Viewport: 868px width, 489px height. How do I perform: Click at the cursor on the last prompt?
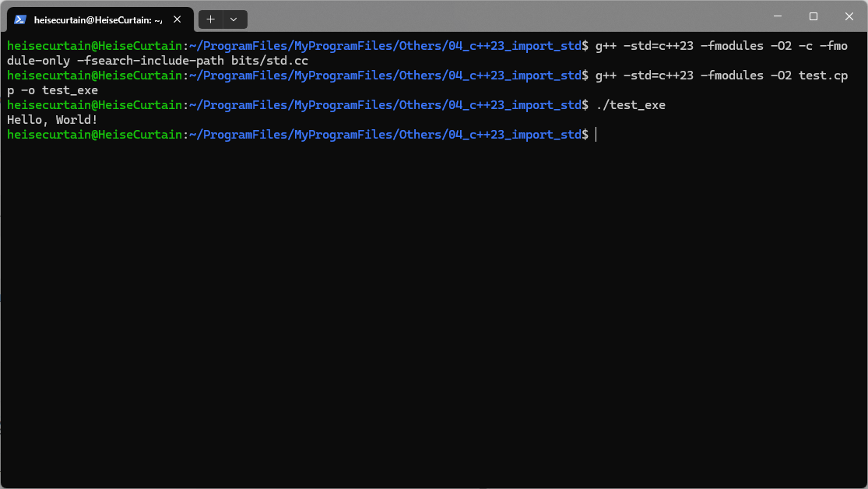pyautogui.click(x=596, y=135)
